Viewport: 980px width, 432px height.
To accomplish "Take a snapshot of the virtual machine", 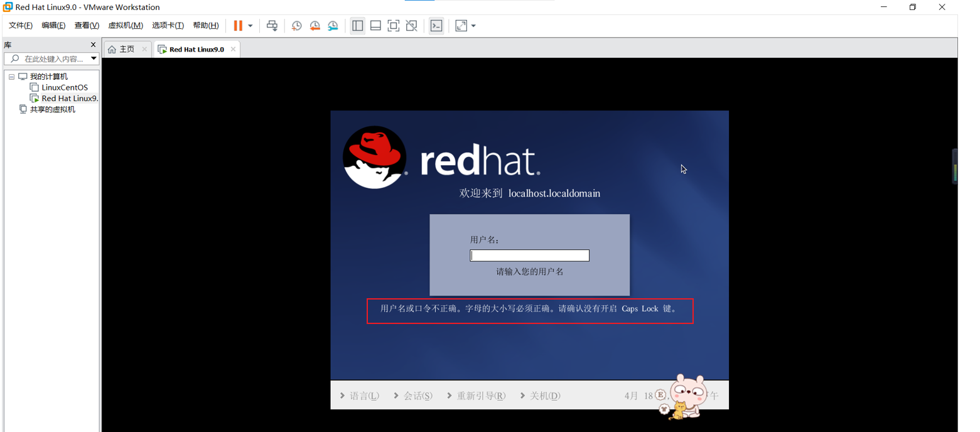I will pos(296,25).
